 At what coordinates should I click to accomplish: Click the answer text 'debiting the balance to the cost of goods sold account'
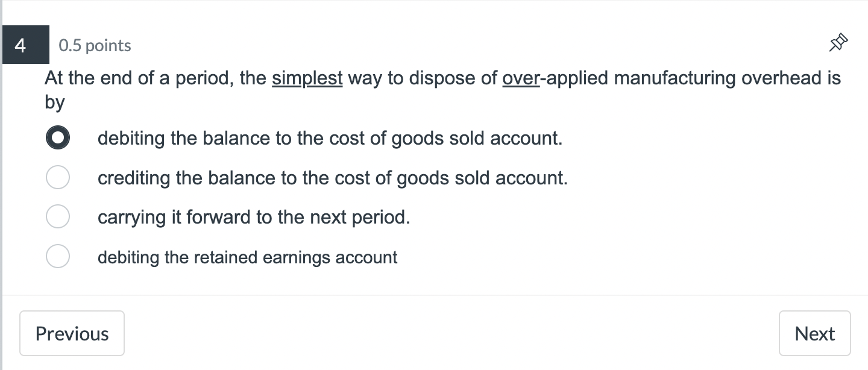330,137
